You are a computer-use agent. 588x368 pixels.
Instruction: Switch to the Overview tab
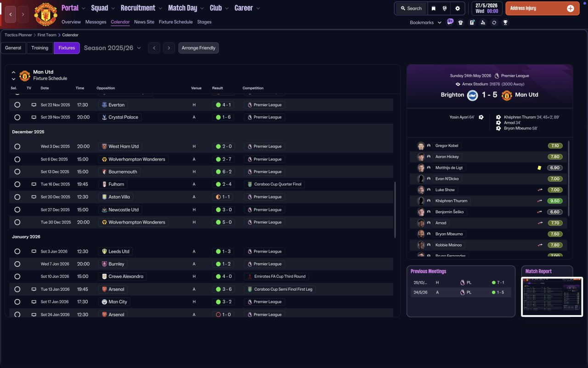click(71, 22)
